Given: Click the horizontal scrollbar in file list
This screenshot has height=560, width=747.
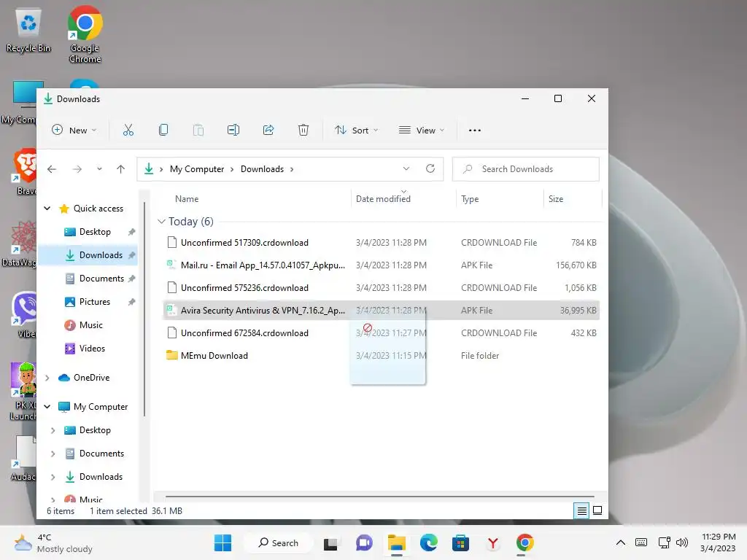Looking at the screenshot, I should tap(379, 497).
